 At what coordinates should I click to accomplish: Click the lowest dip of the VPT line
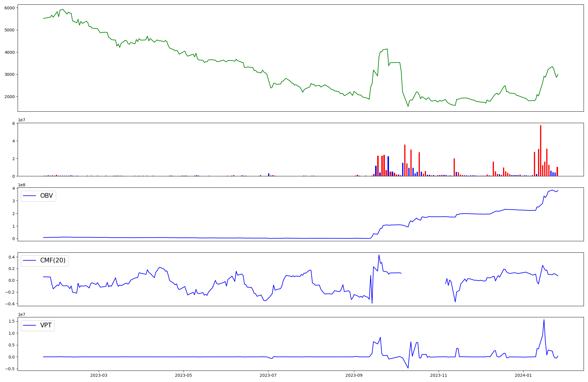(408, 368)
